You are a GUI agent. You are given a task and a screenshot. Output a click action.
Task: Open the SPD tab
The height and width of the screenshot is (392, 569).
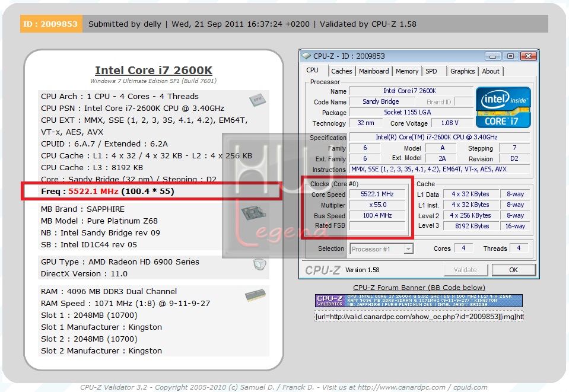pos(431,71)
